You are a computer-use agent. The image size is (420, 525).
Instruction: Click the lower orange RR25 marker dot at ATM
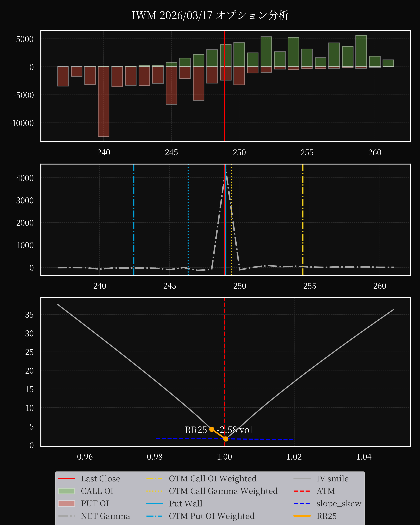click(226, 439)
